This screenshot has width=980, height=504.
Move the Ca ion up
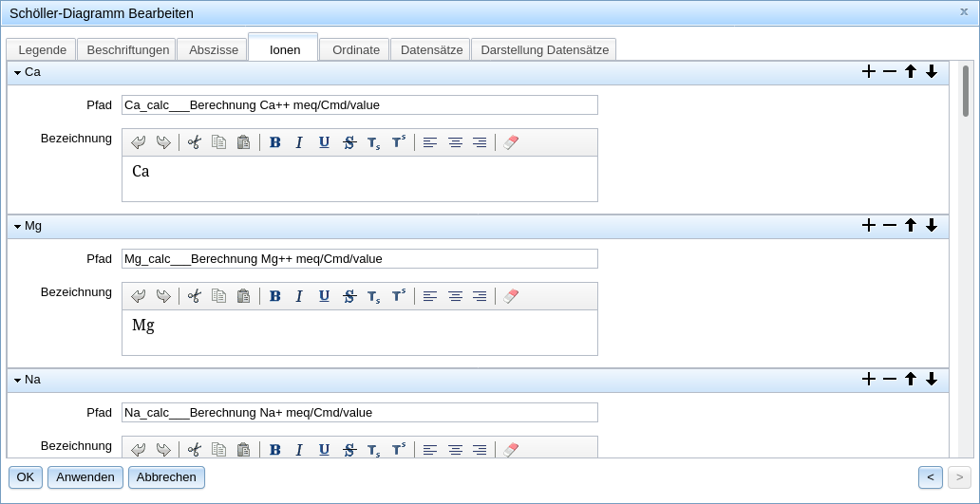(x=911, y=72)
